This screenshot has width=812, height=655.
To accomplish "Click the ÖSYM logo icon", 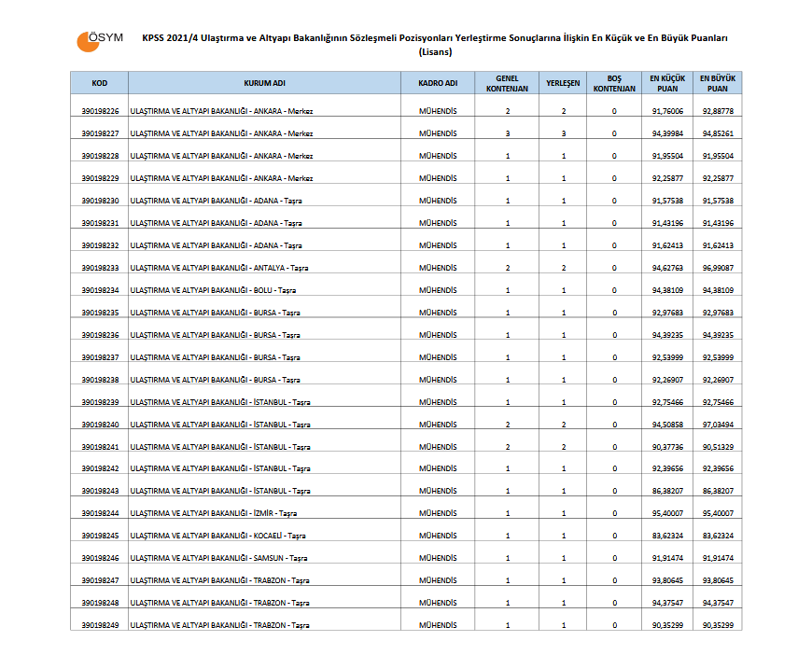I will (x=100, y=41).
